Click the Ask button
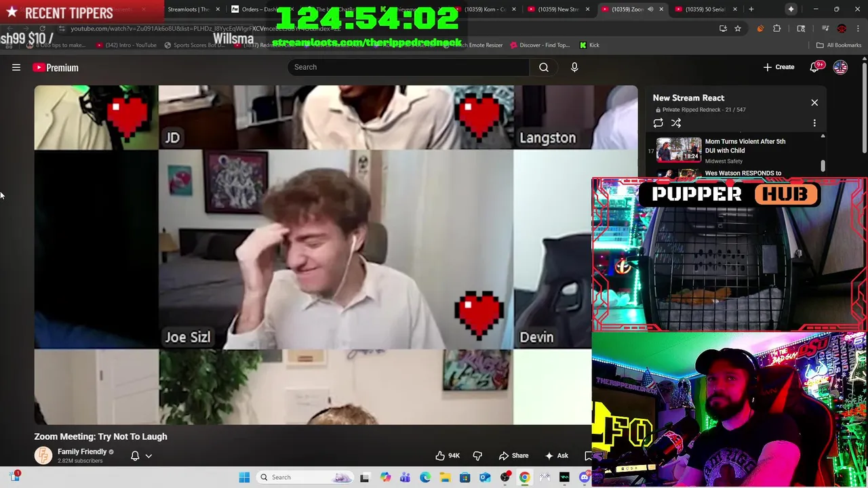The height and width of the screenshot is (488, 868). click(556, 455)
